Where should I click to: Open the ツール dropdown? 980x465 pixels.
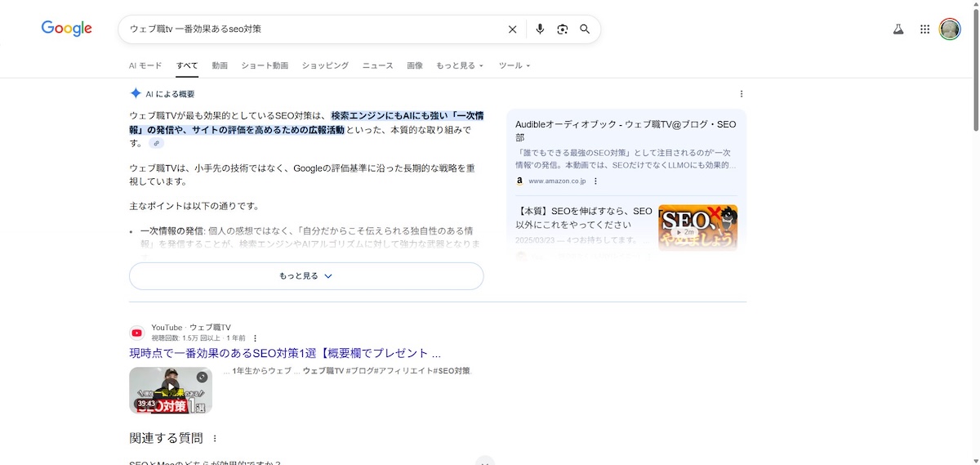click(514, 65)
